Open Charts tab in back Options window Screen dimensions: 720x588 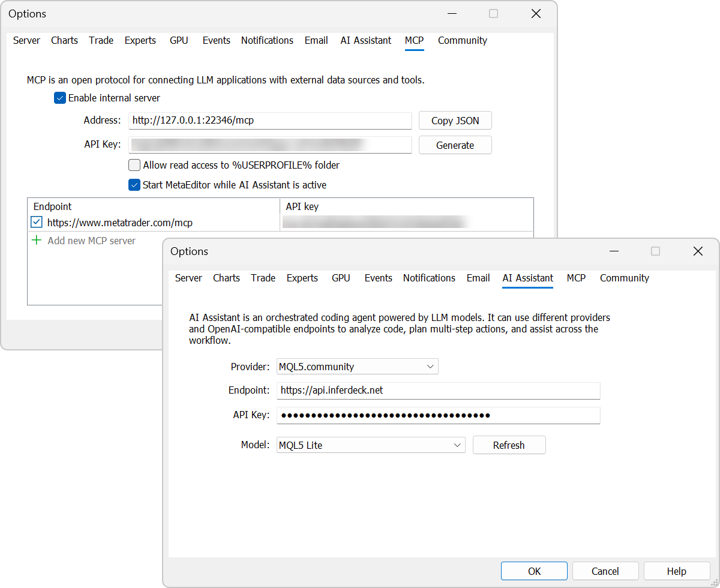(x=64, y=40)
